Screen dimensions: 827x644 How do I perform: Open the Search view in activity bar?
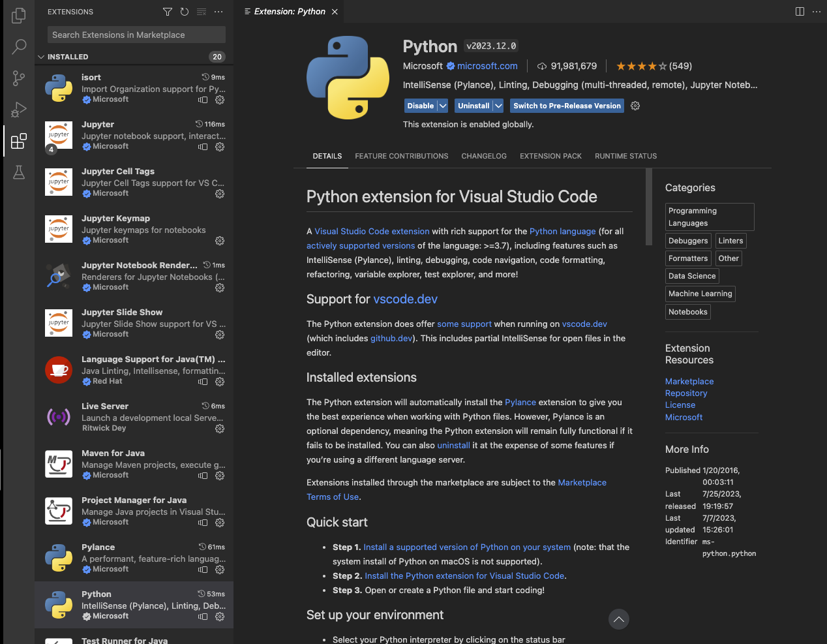click(x=19, y=46)
